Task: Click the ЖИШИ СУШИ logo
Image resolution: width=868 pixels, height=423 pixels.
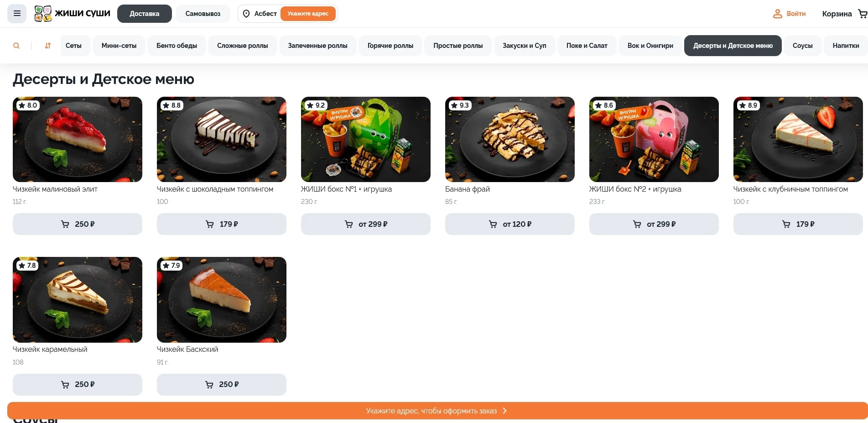Action: click(72, 14)
